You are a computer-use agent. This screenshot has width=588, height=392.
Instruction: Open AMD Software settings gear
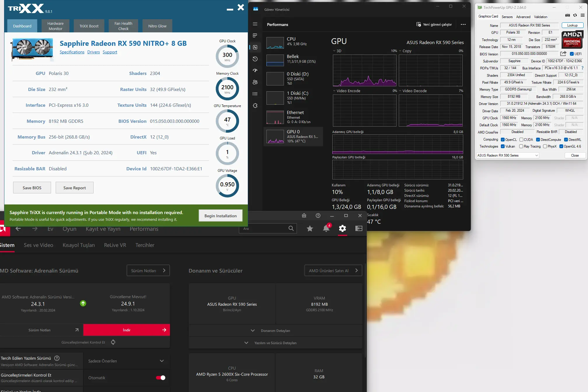pyautogui.click(x=343, y=228)
